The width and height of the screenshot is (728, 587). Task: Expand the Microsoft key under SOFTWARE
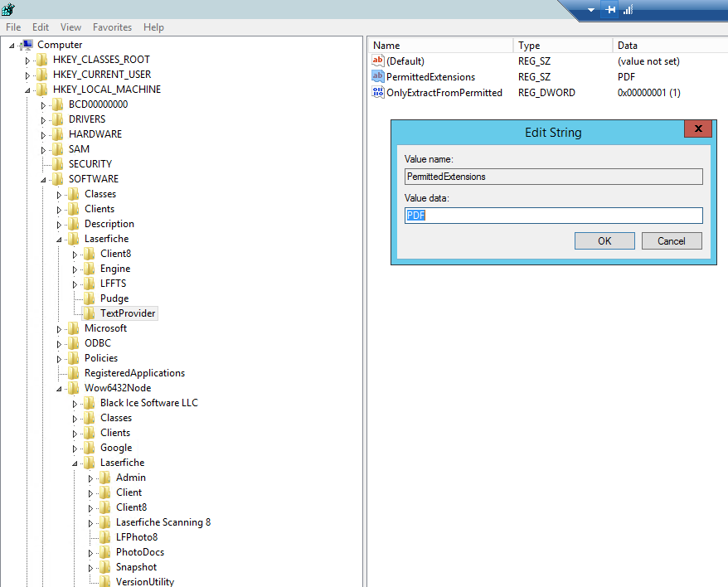(x=59, y=329)
